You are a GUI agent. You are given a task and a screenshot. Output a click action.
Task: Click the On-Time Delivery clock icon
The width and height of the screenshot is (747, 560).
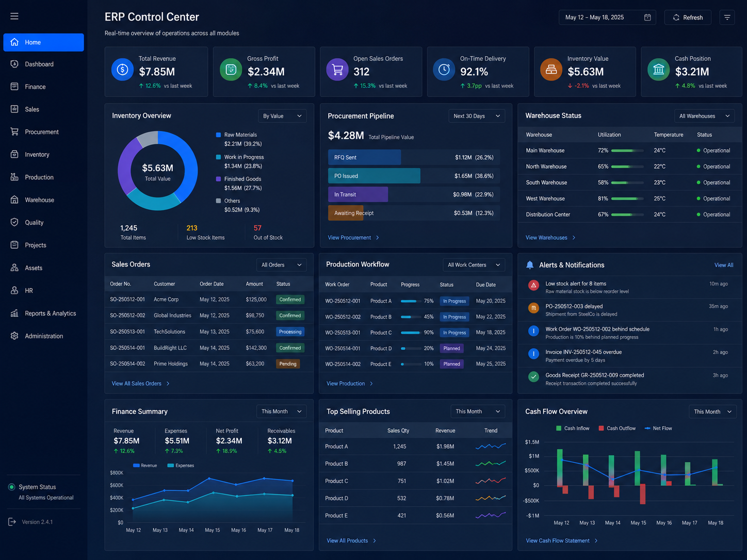(x=444, y=70)
